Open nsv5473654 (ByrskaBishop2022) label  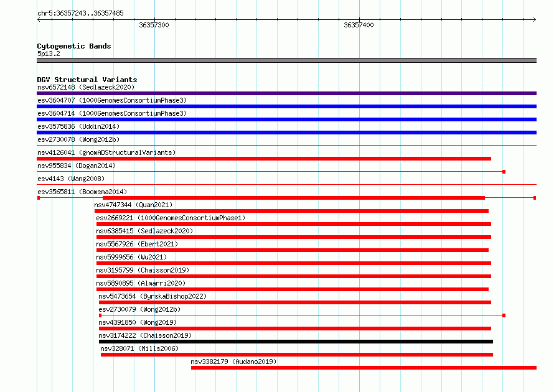coord(153,296)
